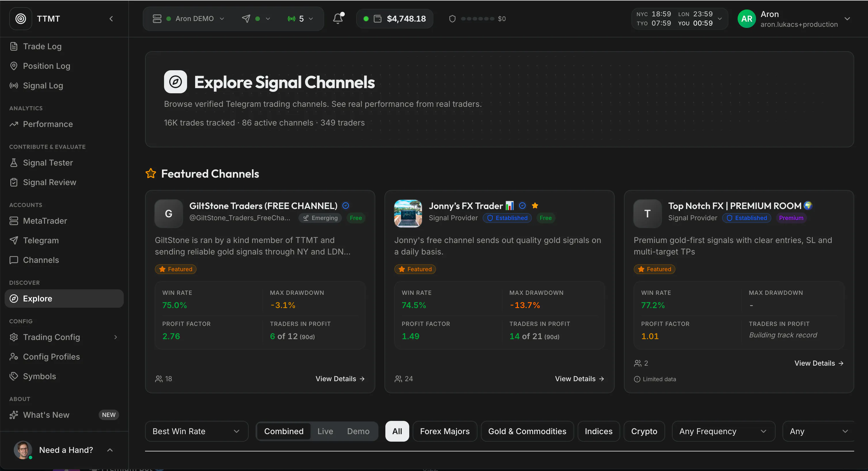Click the support person avatar
Screen dimensions: 868x471
pos(22,450)
